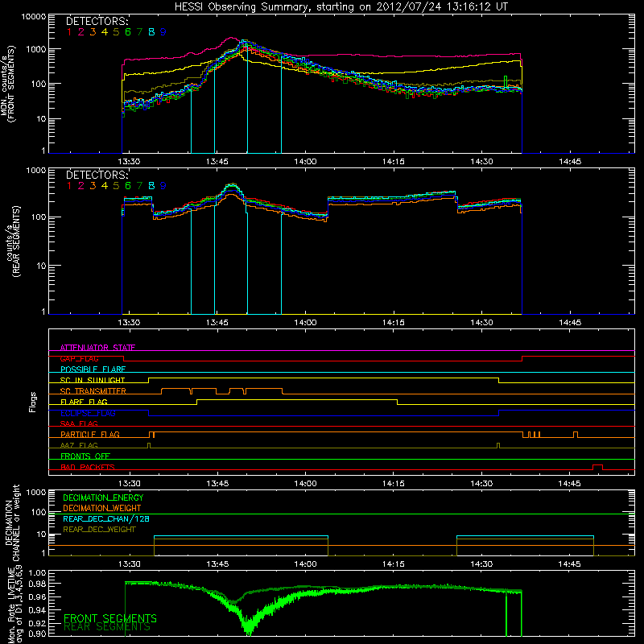Click the front segments panel y-axis title
The width and height of the screenshot is (644, 644).
coord(7,84)
